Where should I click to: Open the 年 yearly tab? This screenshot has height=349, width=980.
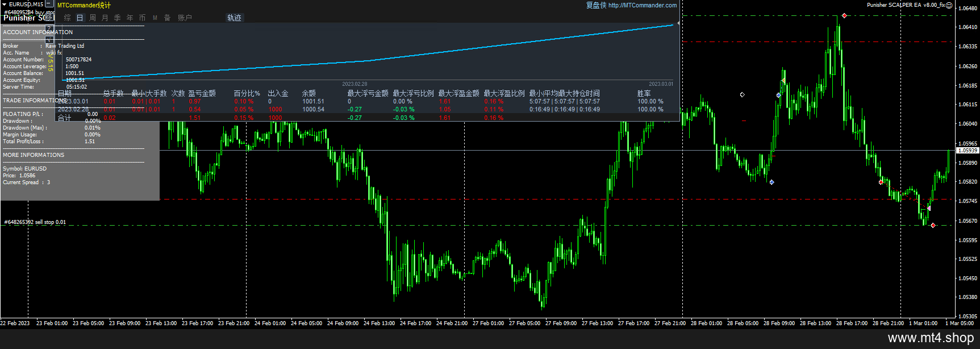130,18
